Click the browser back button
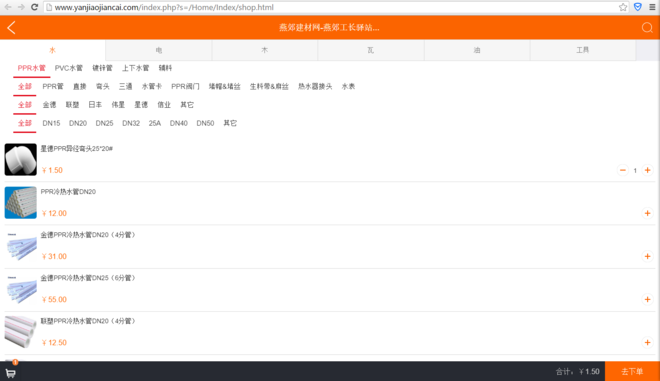Image resolution: width=660 pixels, height=381 pixels. point(8,7)
